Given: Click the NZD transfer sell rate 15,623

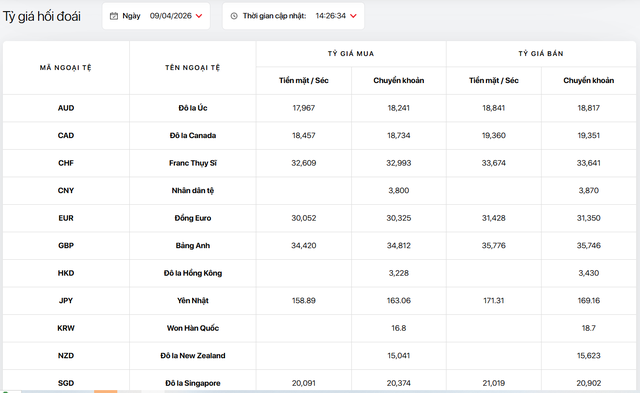Looking at the screenshot, I should [x=589, y=355].
